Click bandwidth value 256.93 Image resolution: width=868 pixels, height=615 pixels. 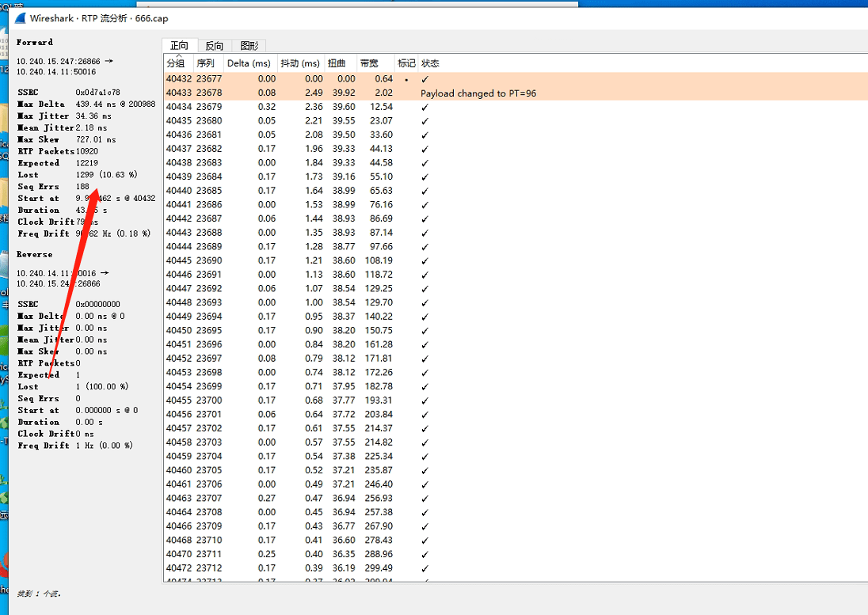point(379,499)
